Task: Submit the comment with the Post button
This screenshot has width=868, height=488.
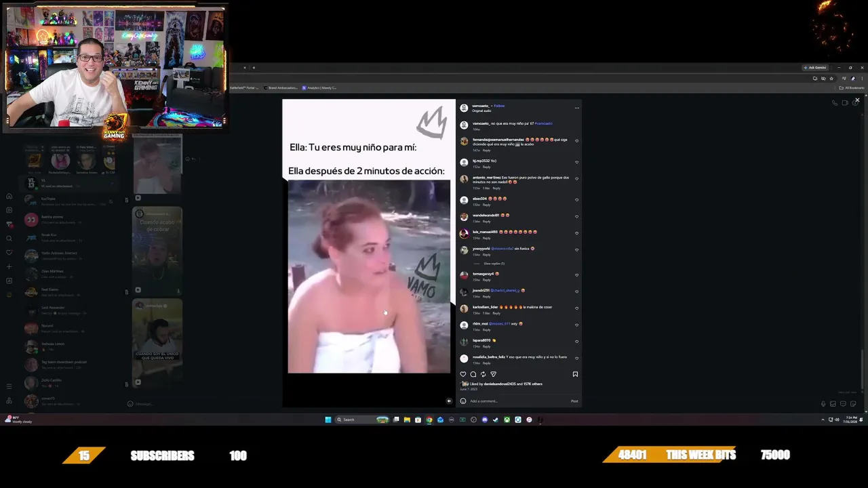Action: 574,401
